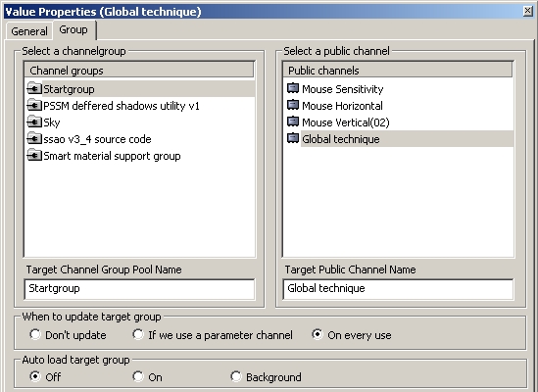
Task: Click the Smart material support group folder icon
Action: coord(34,156)
